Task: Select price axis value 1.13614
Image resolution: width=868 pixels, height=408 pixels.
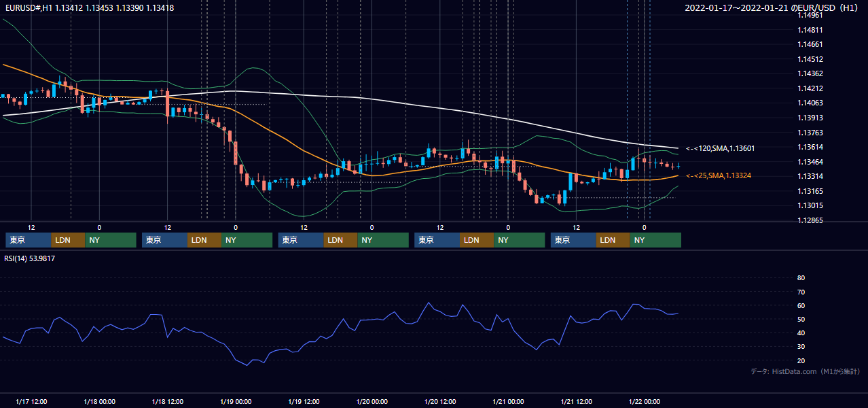Action: (810, 147)
